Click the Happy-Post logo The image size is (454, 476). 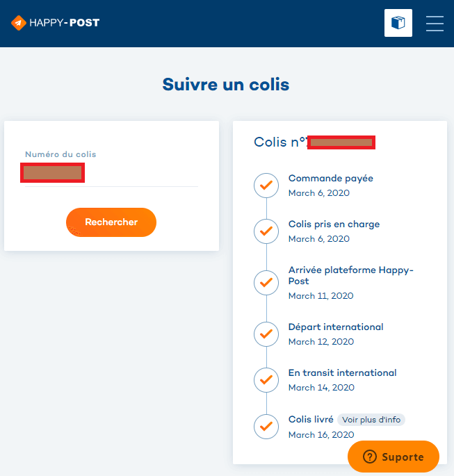pyautogui.click(x=56, y=23)
